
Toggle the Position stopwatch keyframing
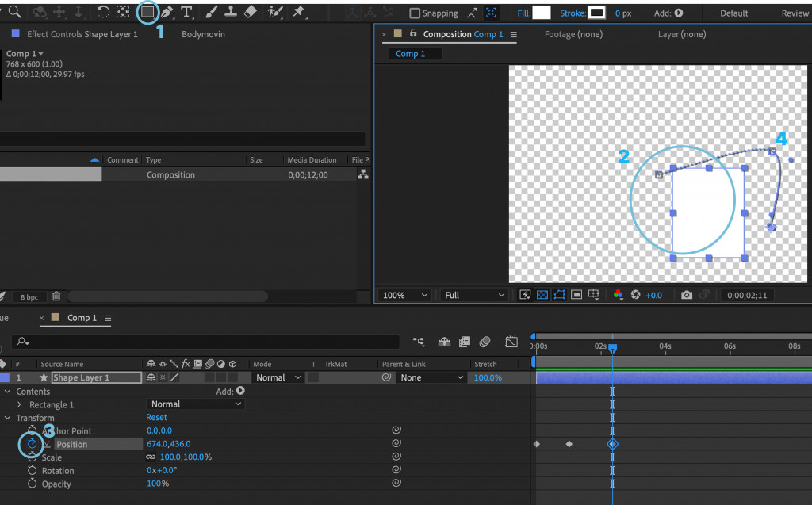click(32, 444)
